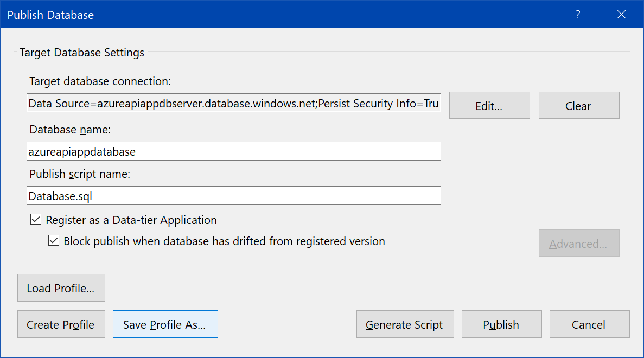Viewport: 644px width, 358px height.
Task: Choose Save Profile As
Action: click(x=165, y=324)
